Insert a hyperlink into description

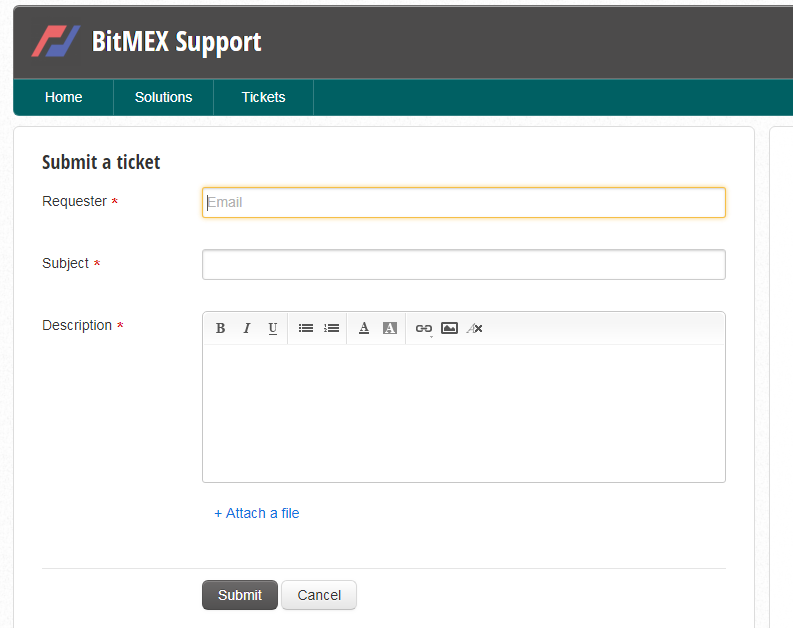(423, 329)
